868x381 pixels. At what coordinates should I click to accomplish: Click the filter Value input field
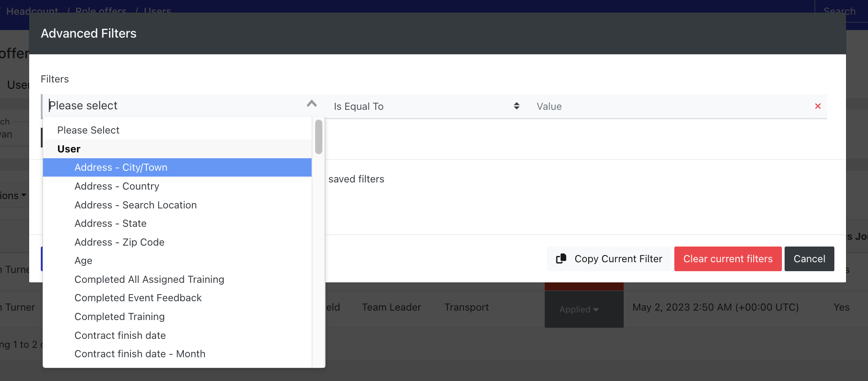point(668,106)
